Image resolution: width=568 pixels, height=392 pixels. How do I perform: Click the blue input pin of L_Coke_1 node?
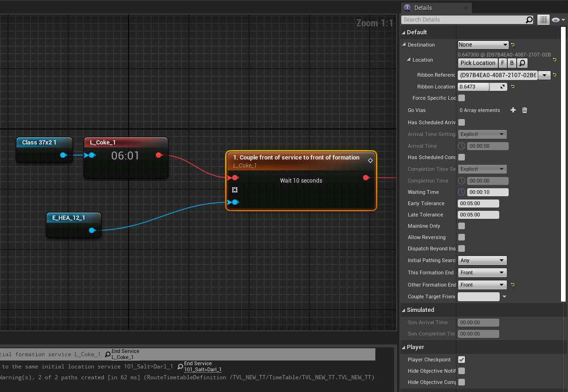(90, 155)
